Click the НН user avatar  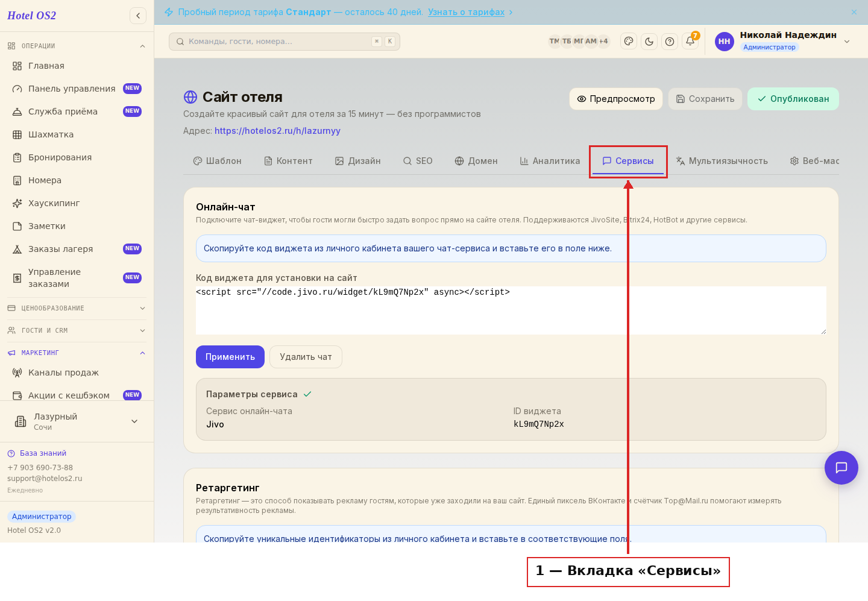pyautogui.click(x=725, y=42)
